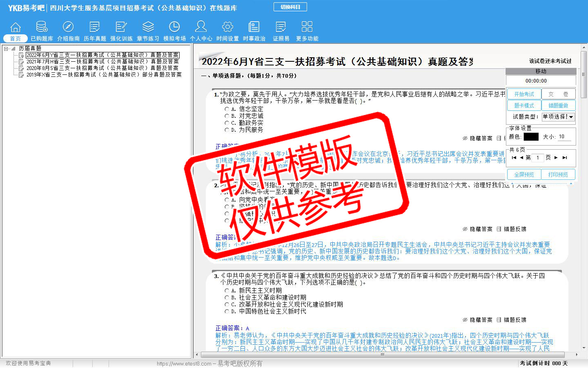The width and height of the screenshot is (588, 368).
Task: Click the 错题重做 redo wrong questions button
Action: coord(558,105)
